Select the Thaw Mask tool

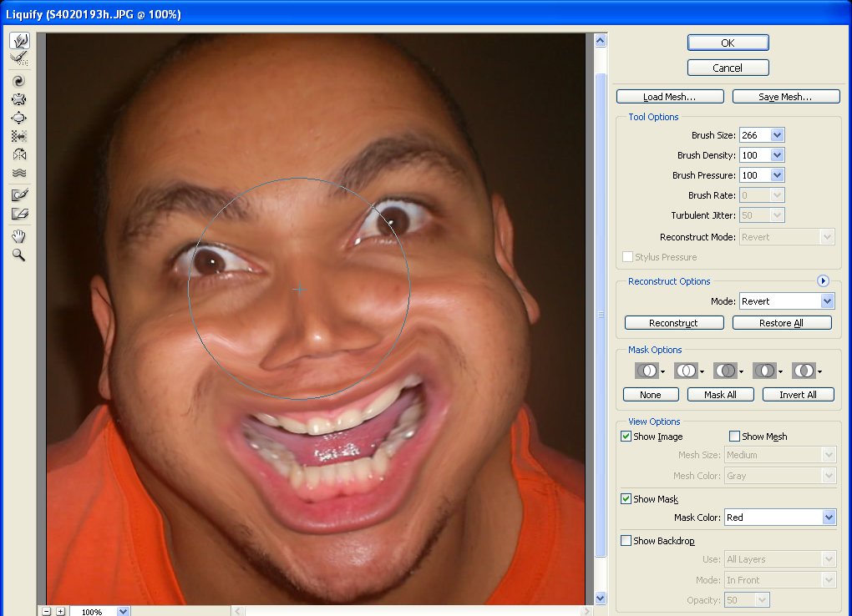point(19,214)
